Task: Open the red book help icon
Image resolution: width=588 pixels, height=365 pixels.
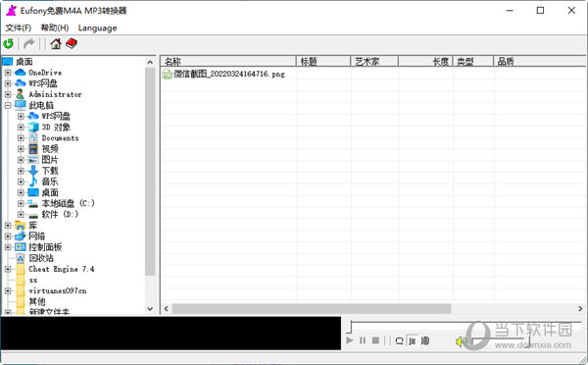Action: [x=72, y=43]
